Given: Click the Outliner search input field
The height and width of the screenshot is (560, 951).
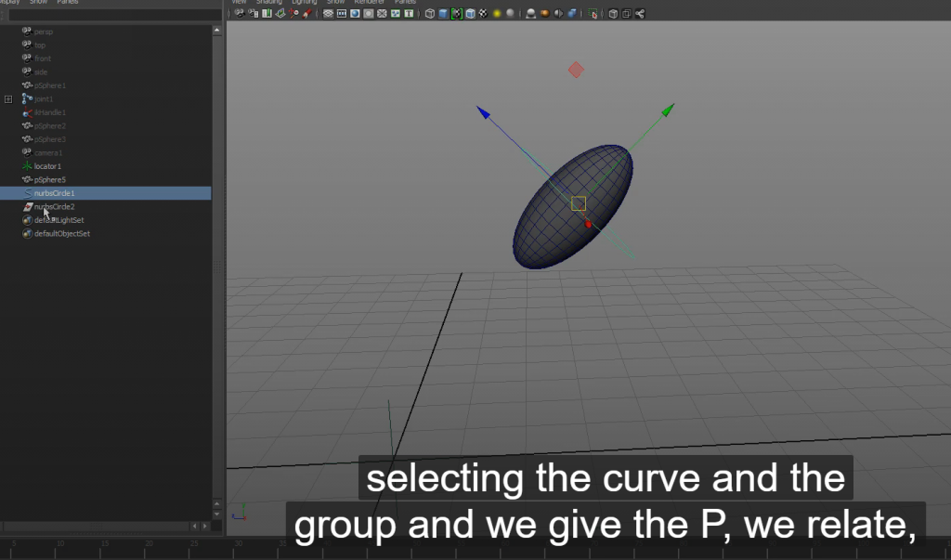Looking at the screenshot, I should 114,15.
